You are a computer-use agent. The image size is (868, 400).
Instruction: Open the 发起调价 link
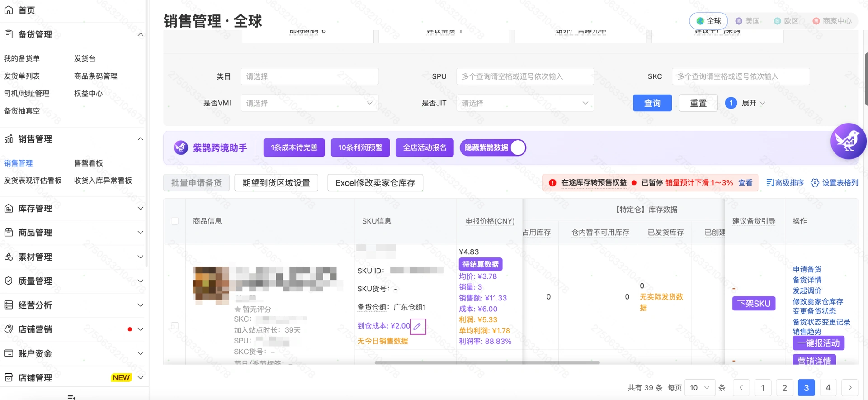[x=807, y=290]
